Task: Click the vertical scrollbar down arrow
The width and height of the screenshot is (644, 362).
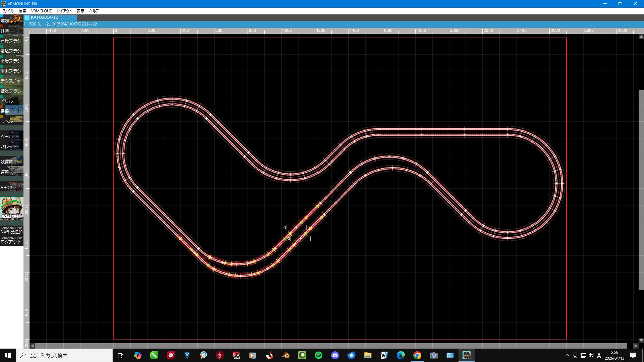Action: (x=641, y=341)
